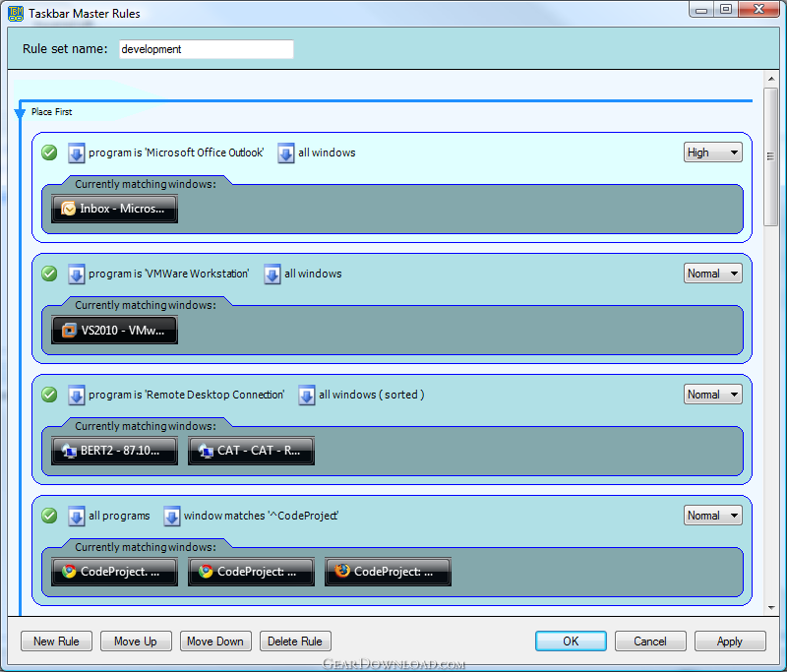Toggle green checkmark on Remote Desktop Connection rule
Image resolution: width=787 pixels, height=672 pixels.
click(x=49, y=395)
